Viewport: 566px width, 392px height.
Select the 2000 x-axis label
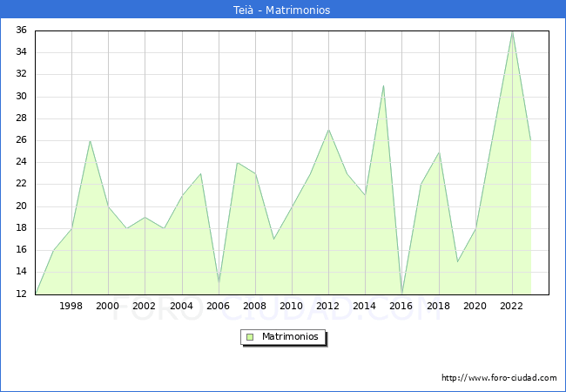click(x=108, y=306)
